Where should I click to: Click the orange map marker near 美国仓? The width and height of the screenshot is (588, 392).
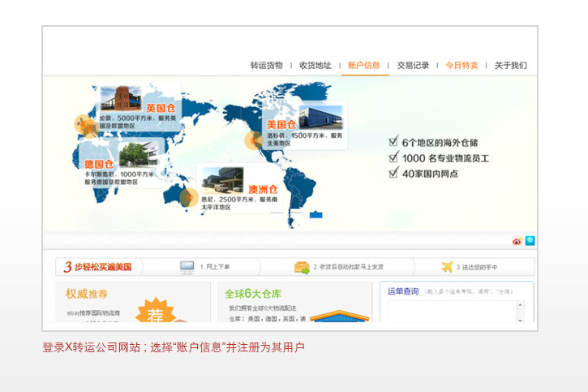click(254, 141)
